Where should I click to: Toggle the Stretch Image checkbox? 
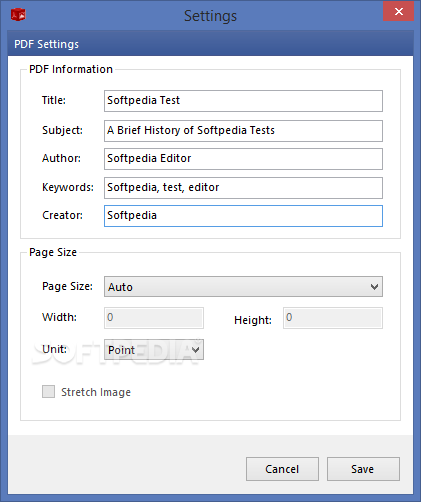[48, 392]
